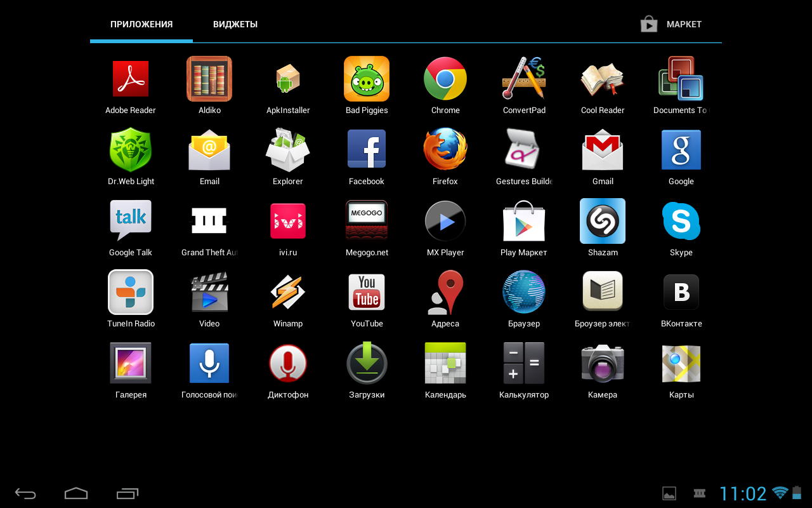Screen dimensions: 812x508
Task: Tap the battery status indicator
Action: [797, 493]
